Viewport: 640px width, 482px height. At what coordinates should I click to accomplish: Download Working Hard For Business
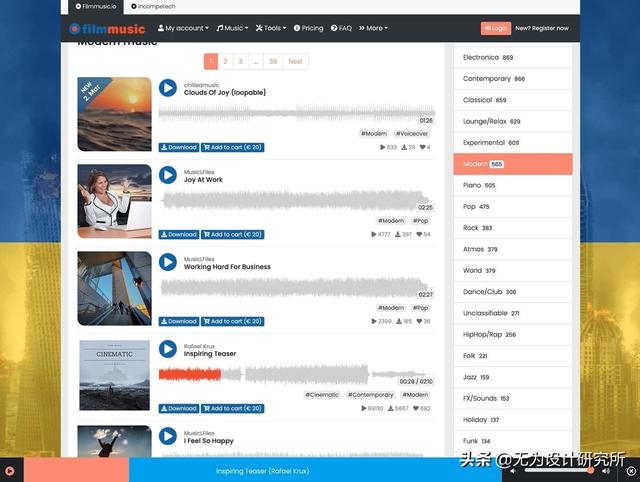179,321
